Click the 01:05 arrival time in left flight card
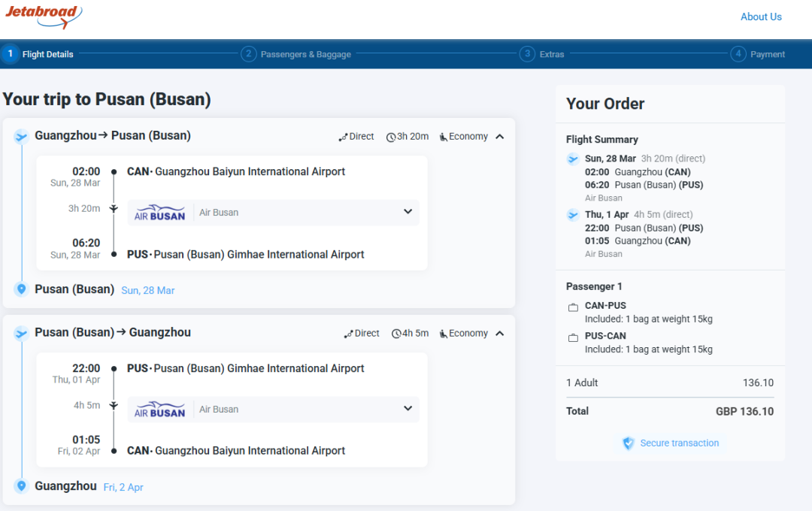The width and height of the screenshot is (812, 511). pyautogui.click(x=86, y=440)
